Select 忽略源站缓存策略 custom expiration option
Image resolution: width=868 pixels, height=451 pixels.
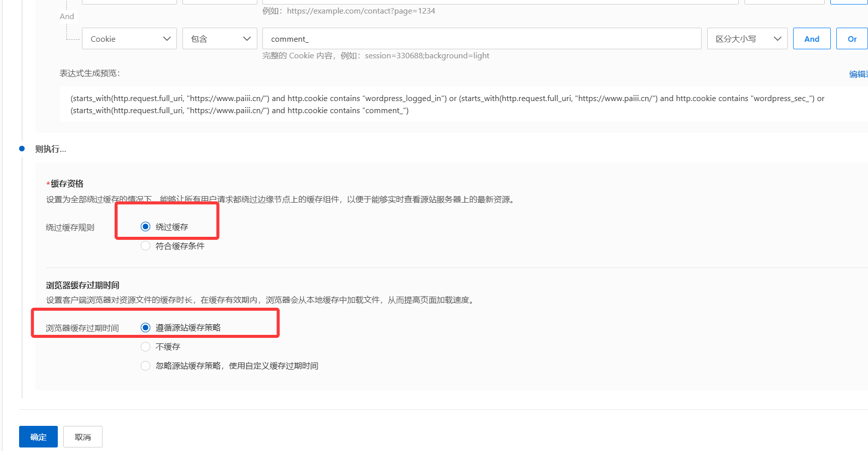(x=145, y=366)
